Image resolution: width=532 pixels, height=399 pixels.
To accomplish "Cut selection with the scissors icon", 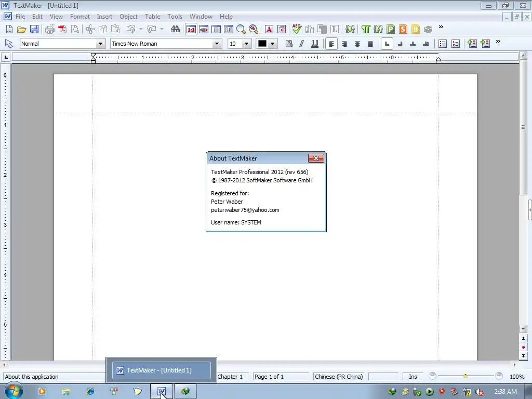I will coord(90,29).
